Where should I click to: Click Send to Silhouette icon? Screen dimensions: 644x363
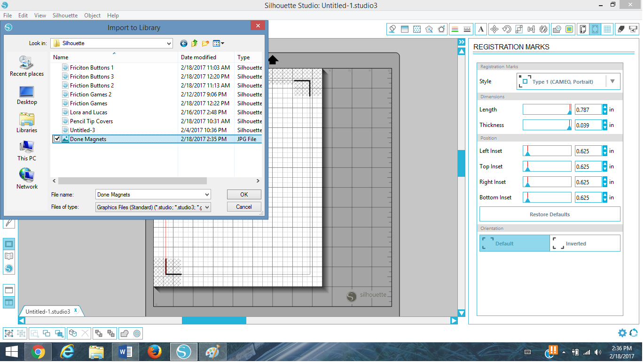[x=633, y=29]
